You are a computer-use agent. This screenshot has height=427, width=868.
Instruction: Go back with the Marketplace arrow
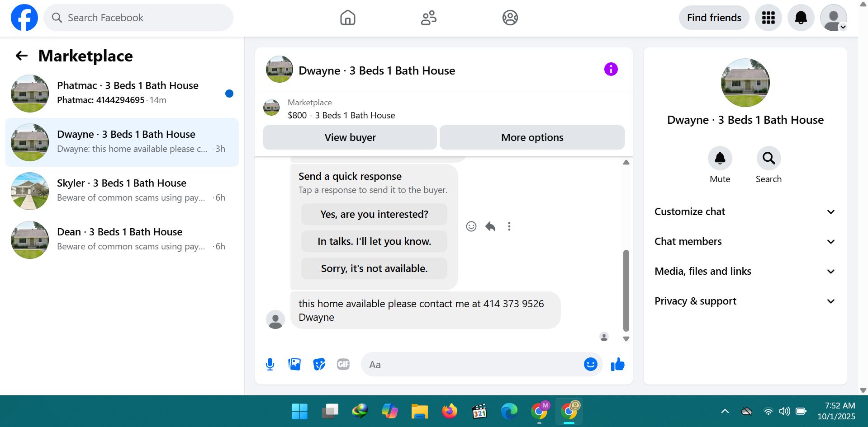22,56
